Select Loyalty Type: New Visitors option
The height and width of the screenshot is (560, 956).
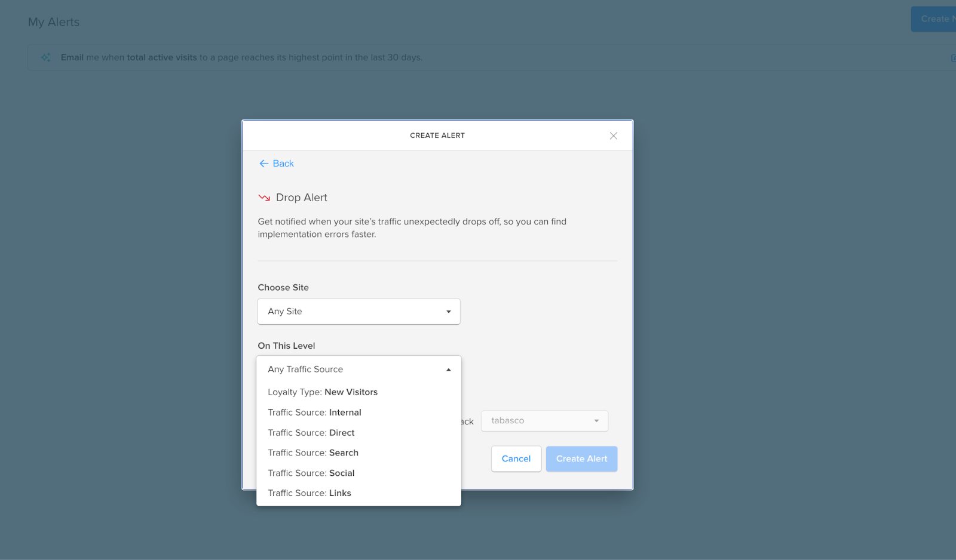[x=323, y=392]
